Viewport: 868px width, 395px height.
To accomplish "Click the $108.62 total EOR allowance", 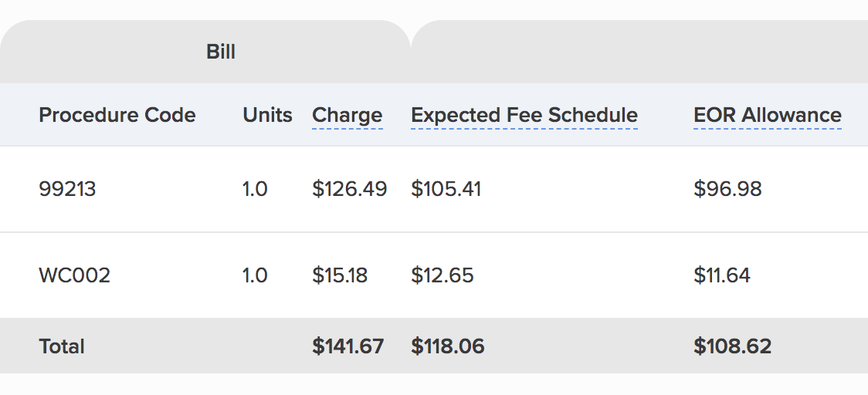I will pyautogui.click(x=732, y=346).
